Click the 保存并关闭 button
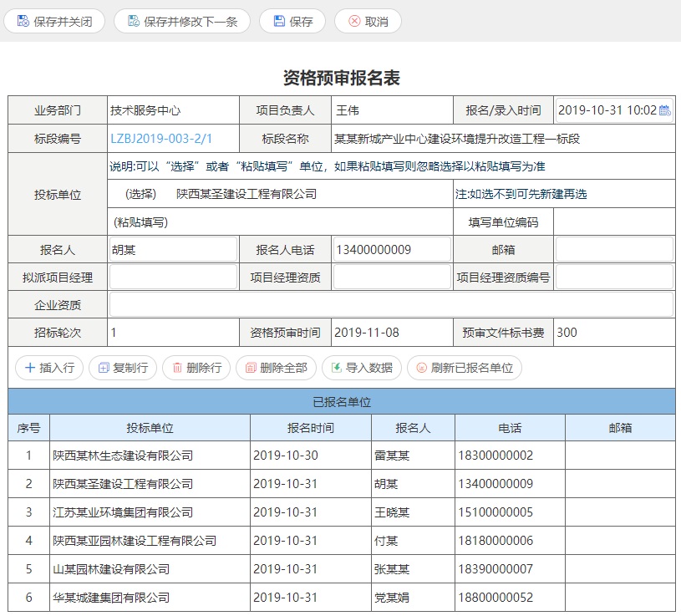The image size is (681, 616). point(54,21)
